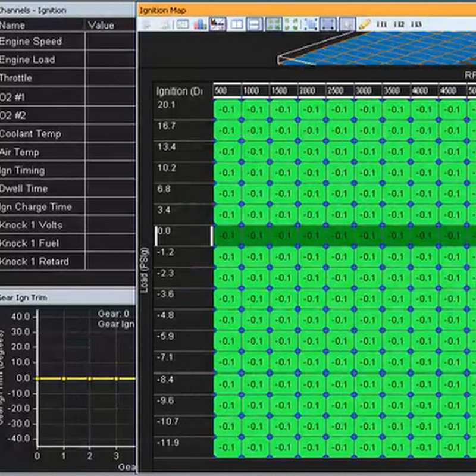
Task: Click the bar chart icon in toolbar
Action: pyautogui.click(x=200, y=24)
